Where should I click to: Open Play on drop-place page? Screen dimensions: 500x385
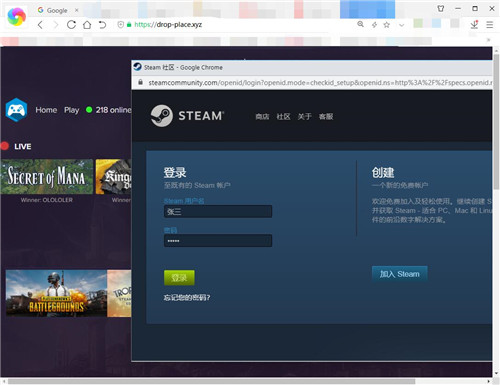click(x=71, y=110)
